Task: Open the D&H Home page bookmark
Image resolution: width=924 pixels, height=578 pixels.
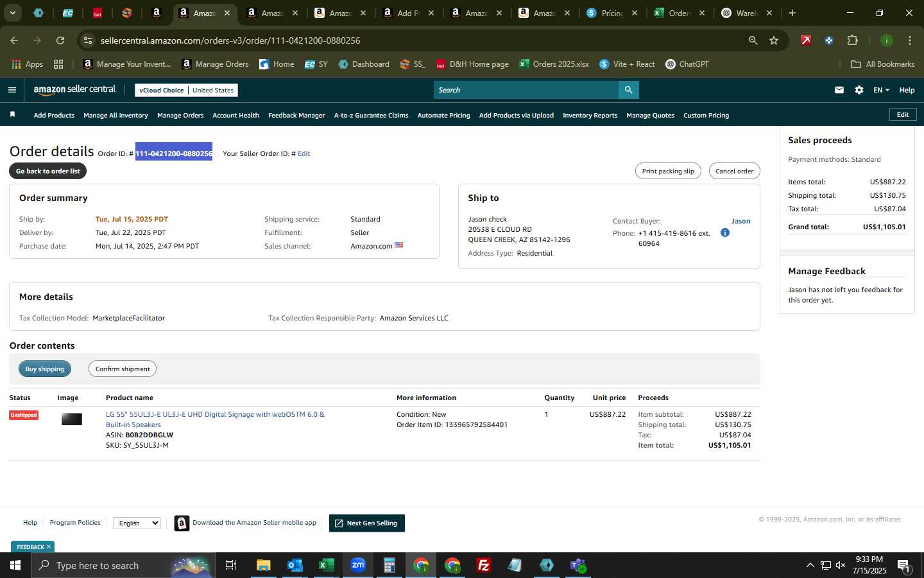Action: pos(472,64)
